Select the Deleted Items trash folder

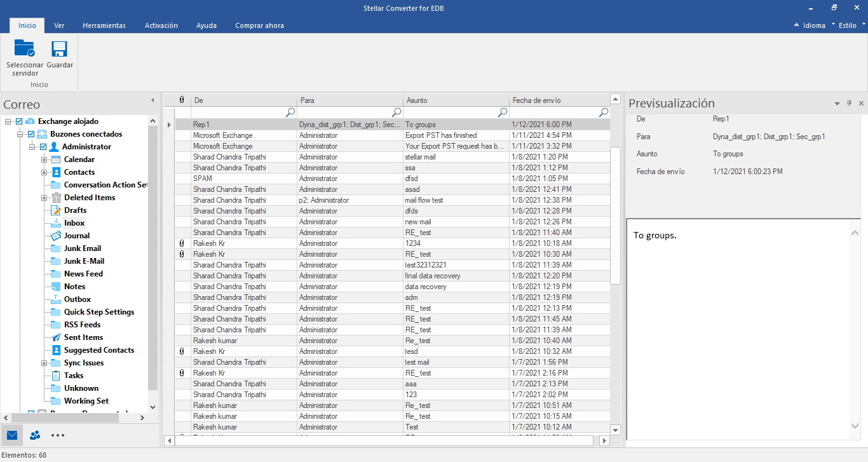(56, 198)
